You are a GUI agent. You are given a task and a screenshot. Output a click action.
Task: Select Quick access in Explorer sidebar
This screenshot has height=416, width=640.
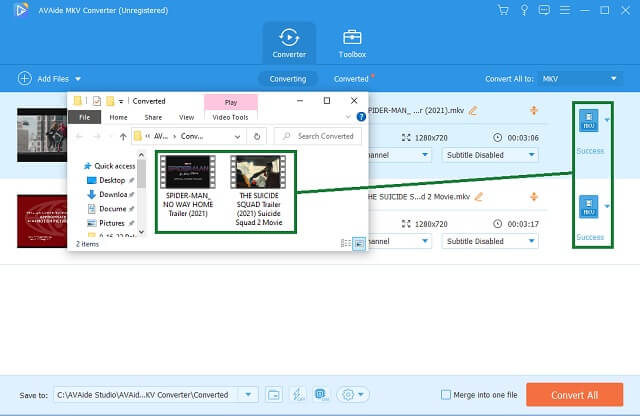click(109, 166)
